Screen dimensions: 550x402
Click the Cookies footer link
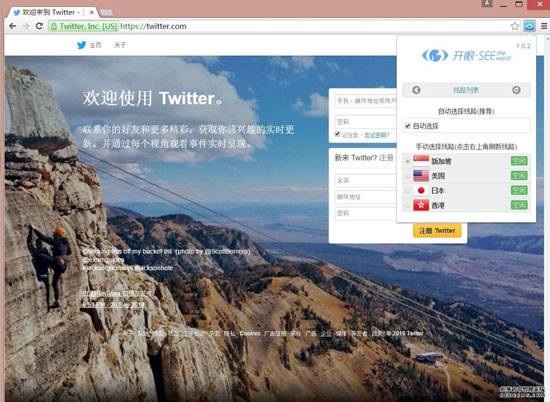[x=250, y=334]
